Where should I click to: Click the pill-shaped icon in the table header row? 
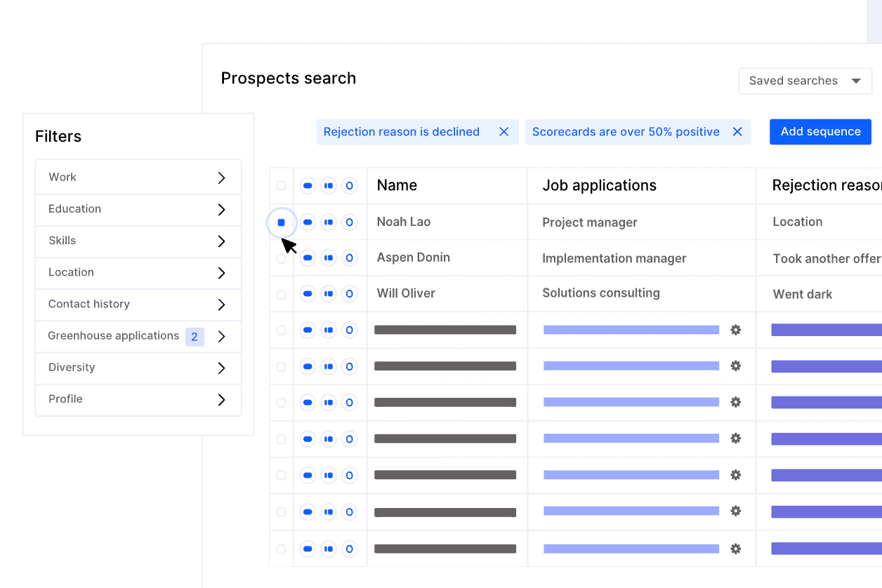pyautogui.click(x=308, y=185)
